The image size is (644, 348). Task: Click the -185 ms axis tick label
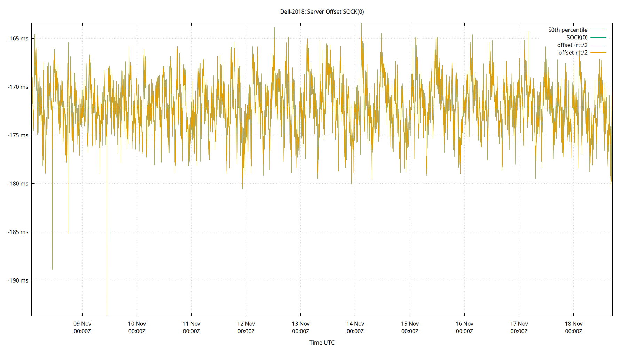point(18,232)
